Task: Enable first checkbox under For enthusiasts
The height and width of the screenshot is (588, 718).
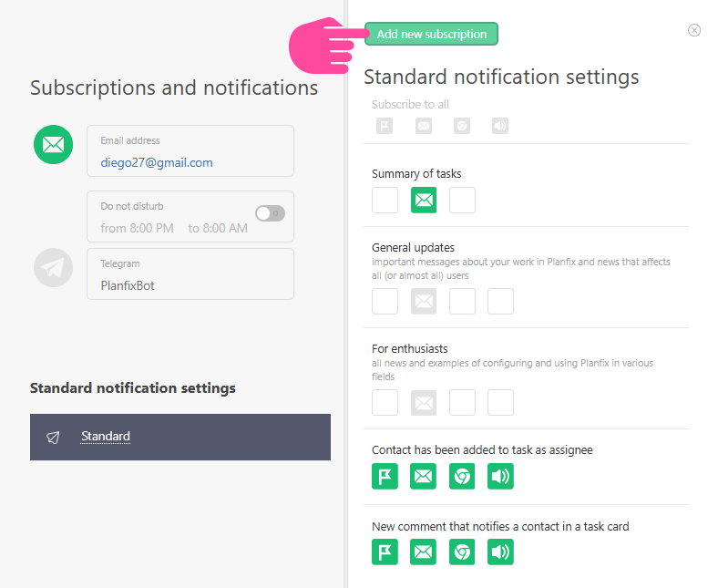Action: pos(385,403)
